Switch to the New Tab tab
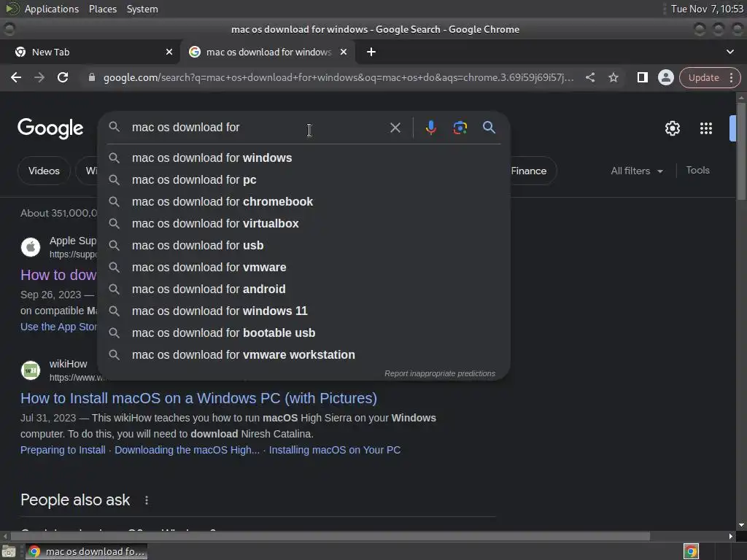747x560 pixels. tap(90, 52)
